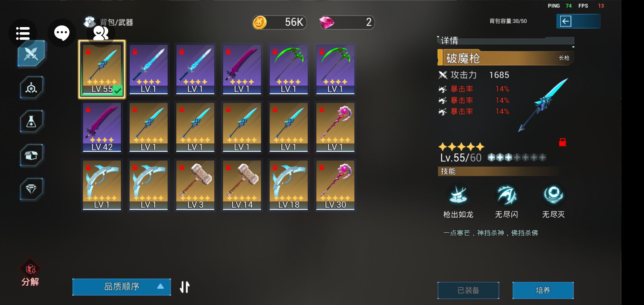View the 枪出如龙 skill icon
The width and height of the screenshot is (644, 305).
pos(458,195)
